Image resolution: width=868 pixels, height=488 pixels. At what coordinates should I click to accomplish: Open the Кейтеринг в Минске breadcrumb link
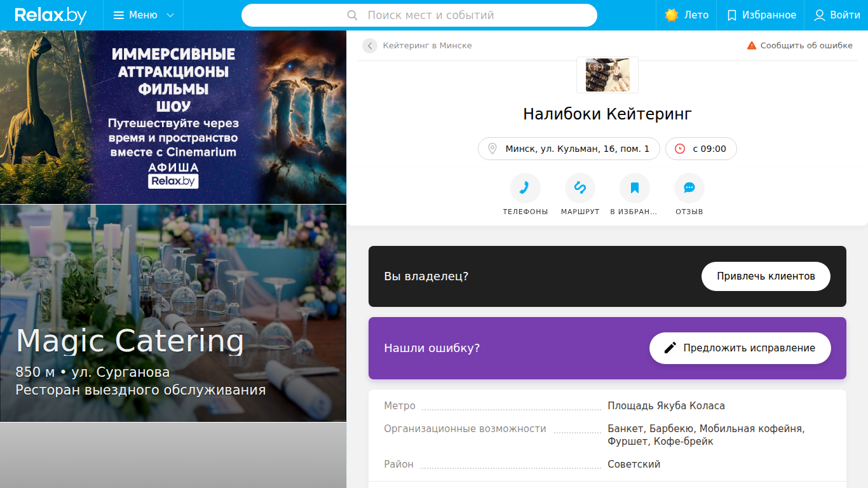coord(427,46)
